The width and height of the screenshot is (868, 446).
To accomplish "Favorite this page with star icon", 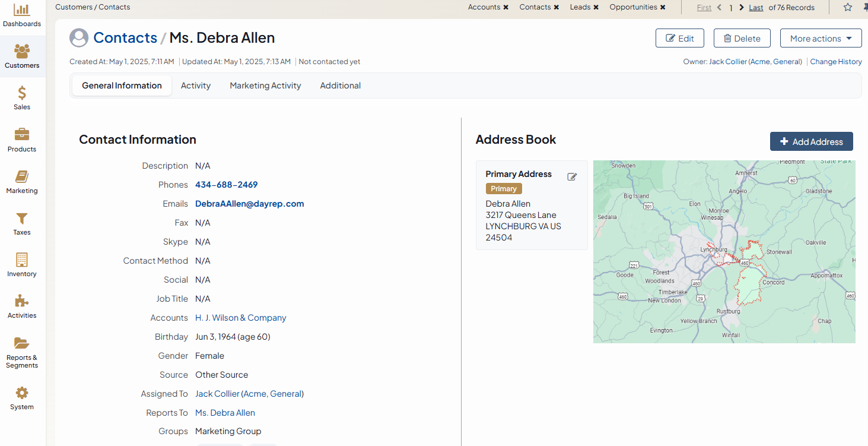I will click(848, 7).
